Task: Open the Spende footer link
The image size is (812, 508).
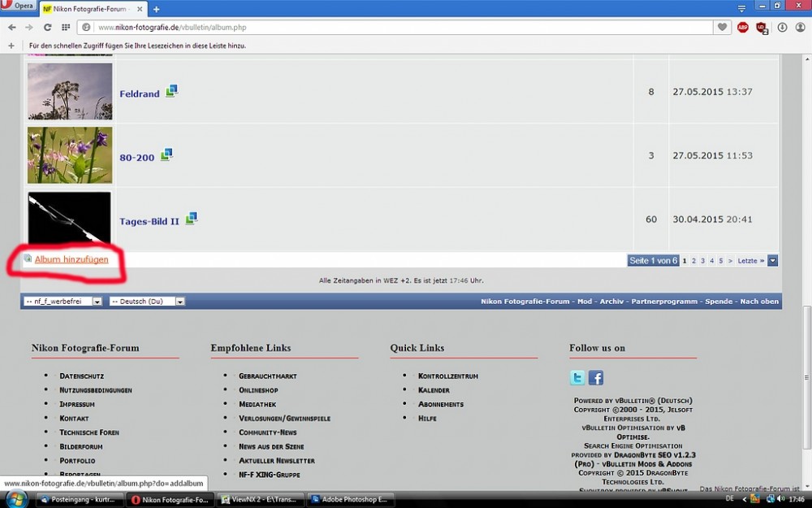Action: [x=719, y=302]
